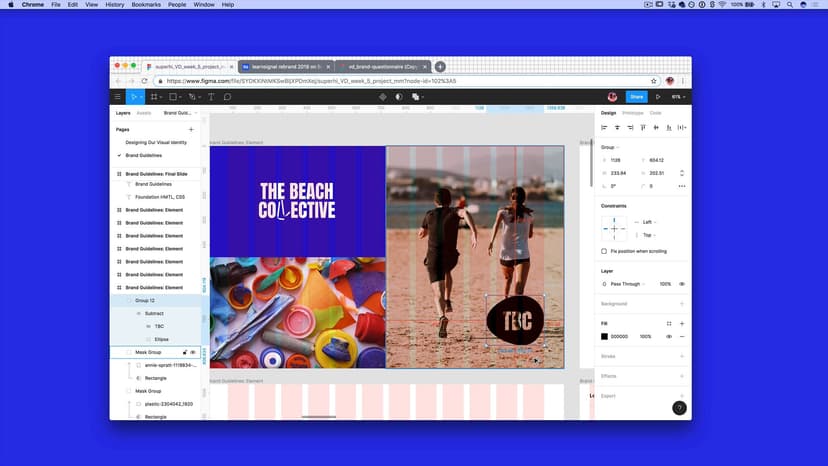This screenshot has width=828, height=466.
Task: Select the Comment tool
Action: [x=228, y=97]
